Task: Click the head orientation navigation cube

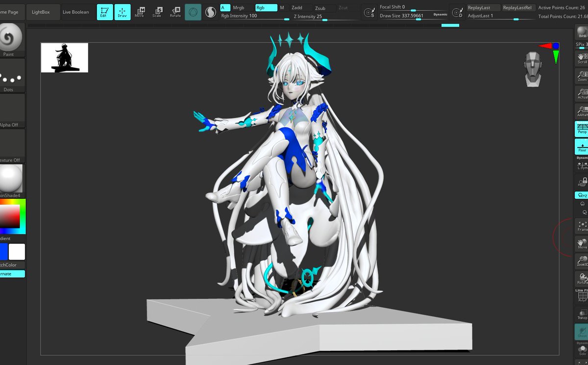Action: click(x=533, y=69)
